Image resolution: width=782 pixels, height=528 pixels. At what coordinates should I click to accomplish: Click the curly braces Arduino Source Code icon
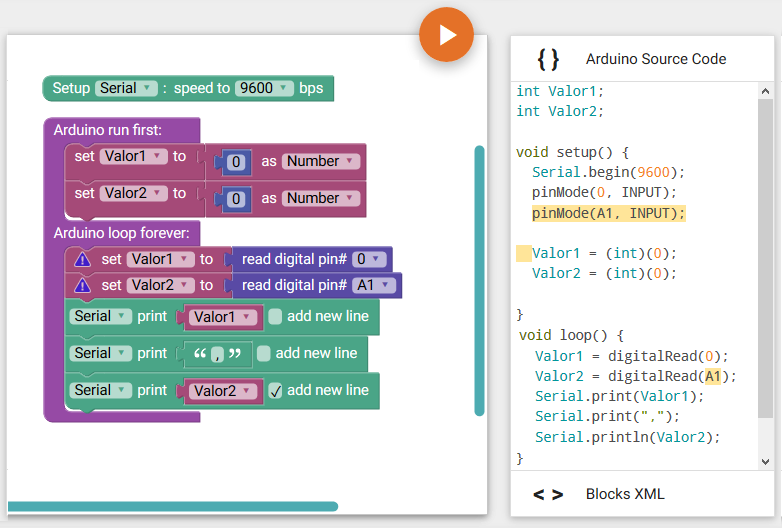coord(548,59)
